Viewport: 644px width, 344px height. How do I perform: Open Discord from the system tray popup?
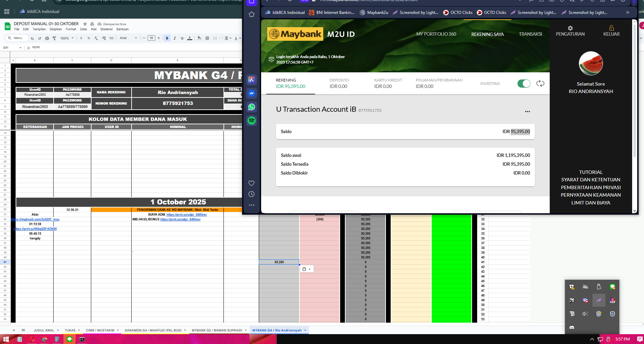pos(572,327)
